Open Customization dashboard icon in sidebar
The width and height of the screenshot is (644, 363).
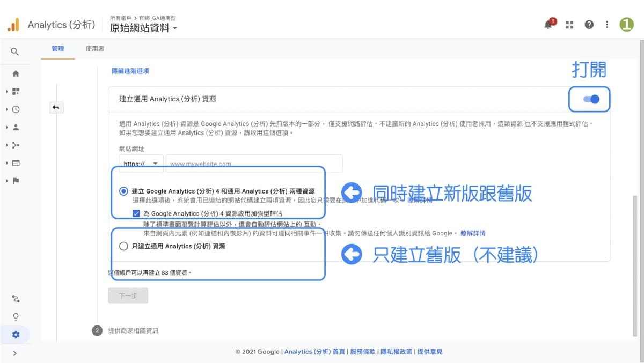[x=16, y=92]
